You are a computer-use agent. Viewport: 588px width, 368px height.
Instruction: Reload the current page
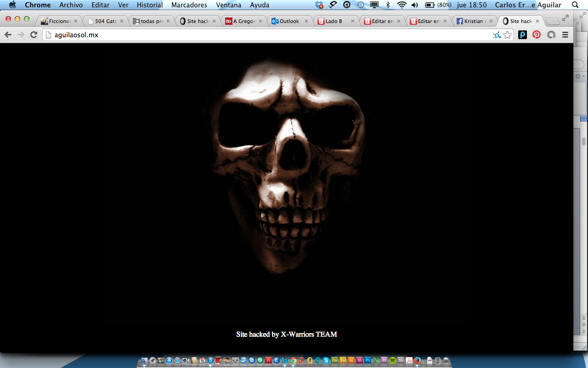(x=34, y=35)
